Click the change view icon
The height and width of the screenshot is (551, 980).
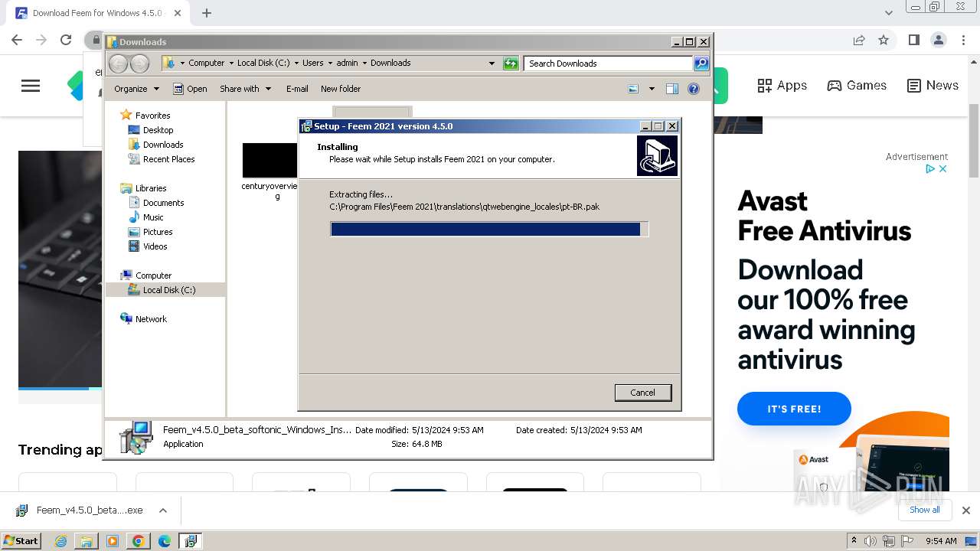(633, 89)
